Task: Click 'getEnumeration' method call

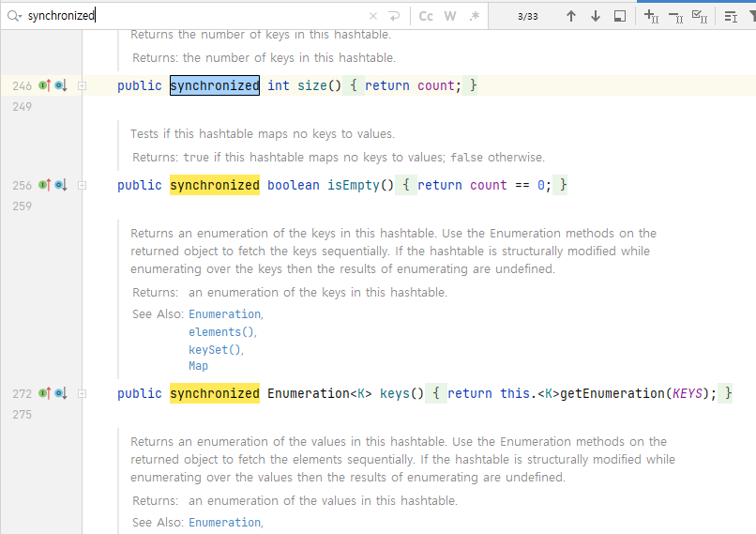Action: tap(612, 393)
